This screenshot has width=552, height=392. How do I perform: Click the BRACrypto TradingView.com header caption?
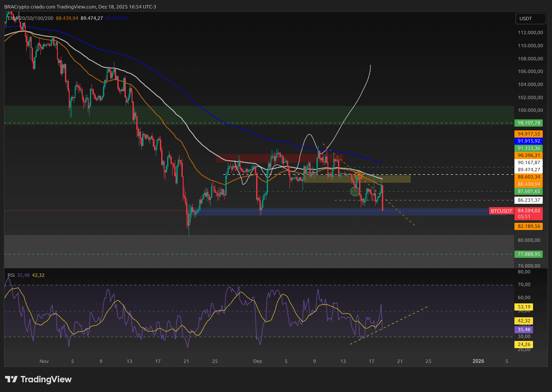[80, 6]
